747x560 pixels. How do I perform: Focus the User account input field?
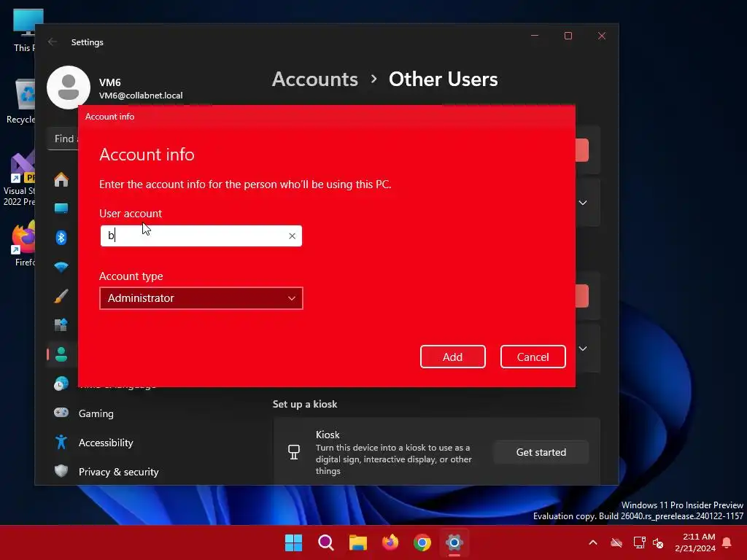[x=201, y=236]
